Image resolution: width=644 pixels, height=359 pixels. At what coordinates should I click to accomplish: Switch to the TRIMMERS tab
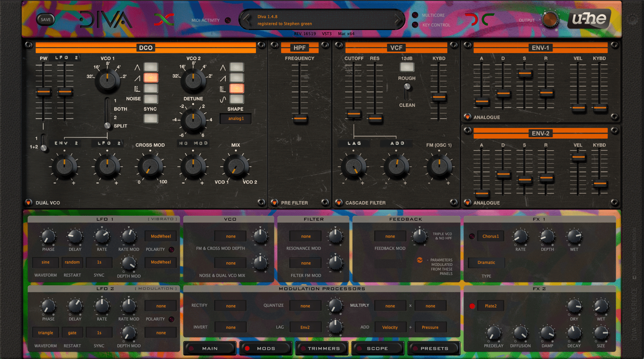click(x=322, y=348)
